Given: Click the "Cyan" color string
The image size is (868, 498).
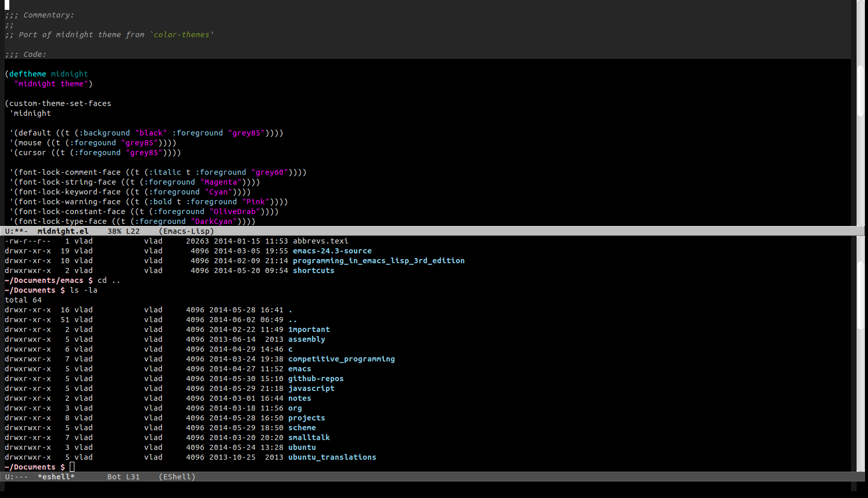Looking at the screenshot, I should coord(219,192).
